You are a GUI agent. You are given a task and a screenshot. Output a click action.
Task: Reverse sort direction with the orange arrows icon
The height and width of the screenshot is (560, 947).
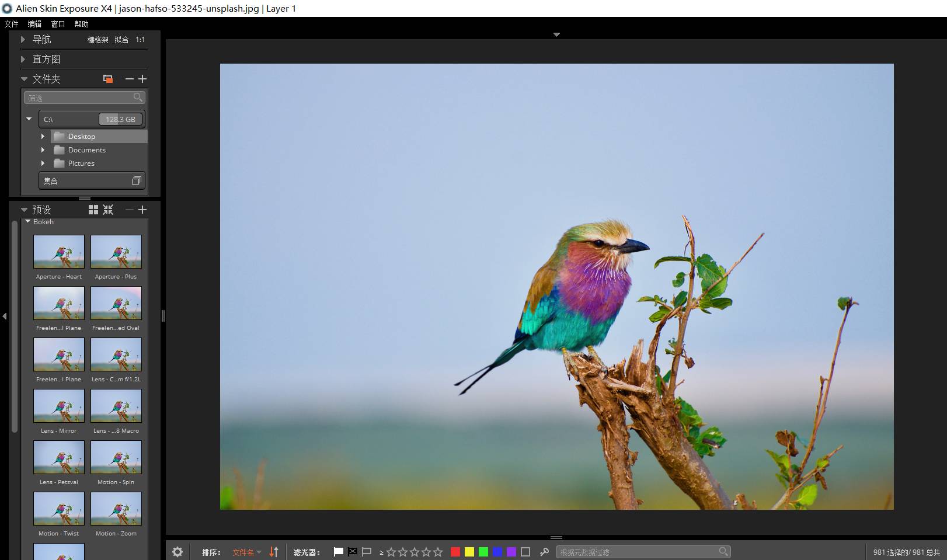[274, 552]
